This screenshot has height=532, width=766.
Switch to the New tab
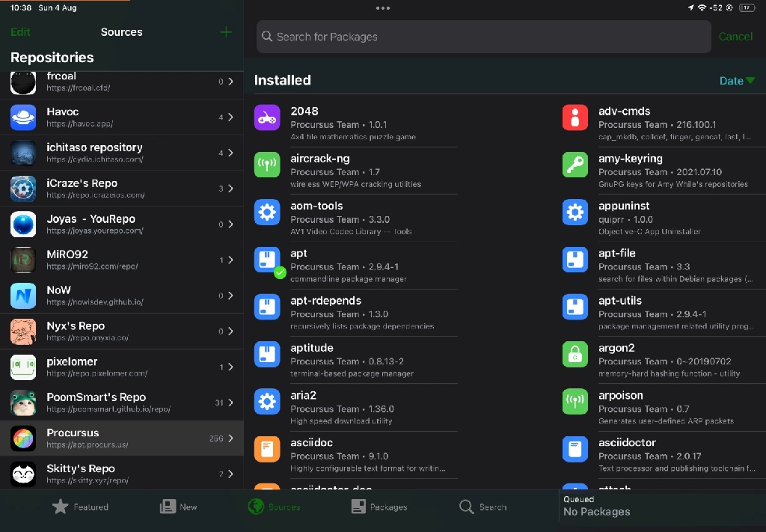click(178, 507)
